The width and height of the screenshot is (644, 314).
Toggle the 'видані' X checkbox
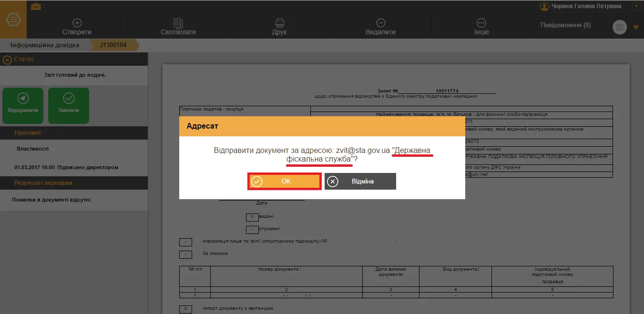tap(252, 217)
